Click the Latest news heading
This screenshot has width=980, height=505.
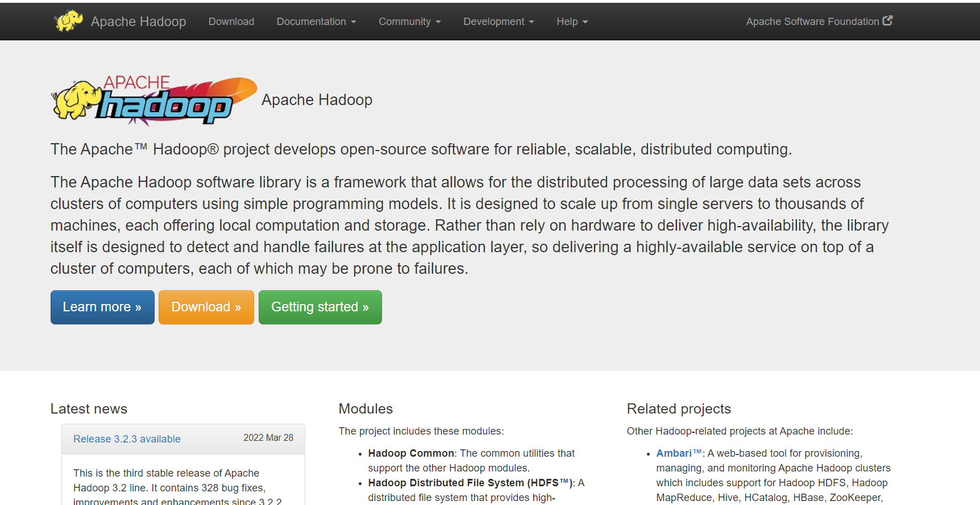(89, 409)
